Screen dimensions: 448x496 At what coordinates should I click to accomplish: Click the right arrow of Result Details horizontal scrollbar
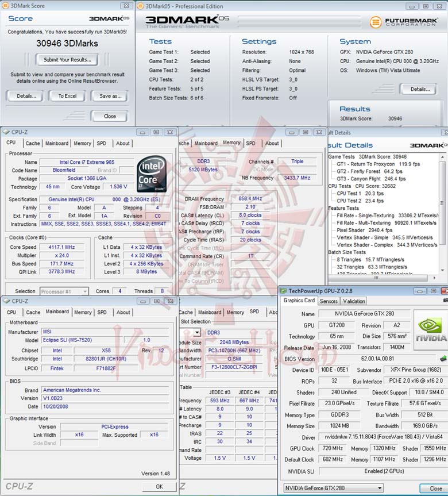pyautogui.click(x=434, y=278)
